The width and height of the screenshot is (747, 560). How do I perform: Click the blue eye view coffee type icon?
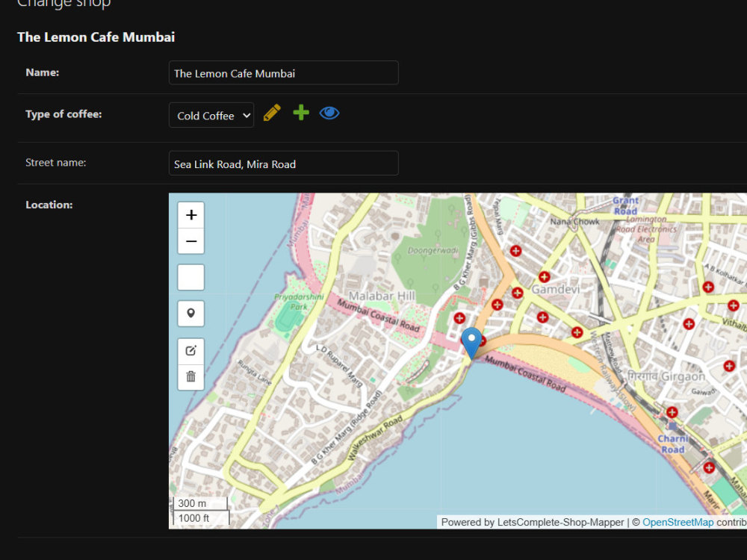(x=329, y=113)
